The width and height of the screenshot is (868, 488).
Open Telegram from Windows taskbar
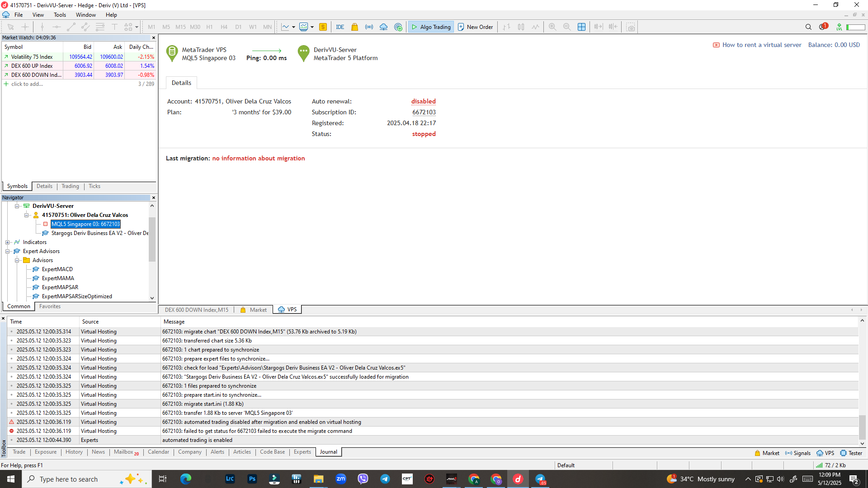385,479
